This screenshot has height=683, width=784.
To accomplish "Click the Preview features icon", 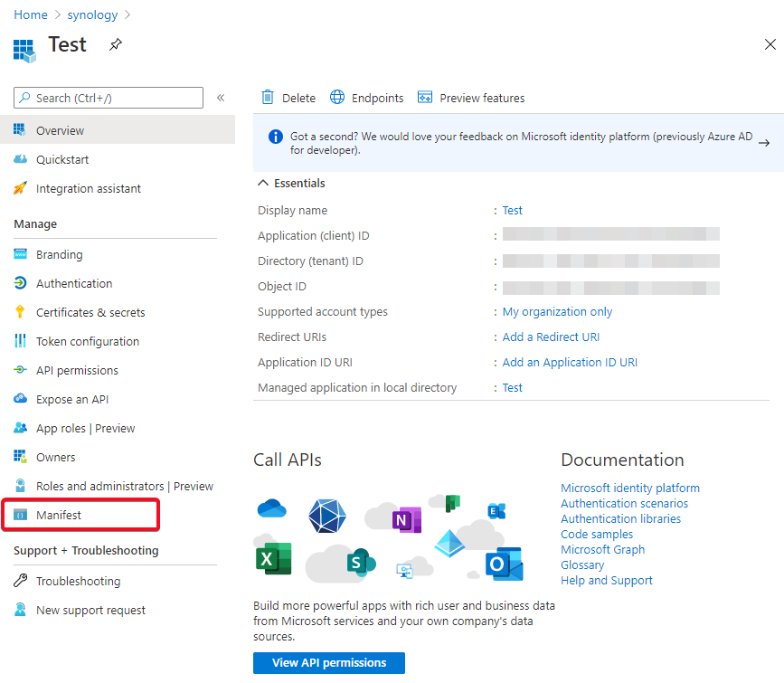I will point(425,97).
